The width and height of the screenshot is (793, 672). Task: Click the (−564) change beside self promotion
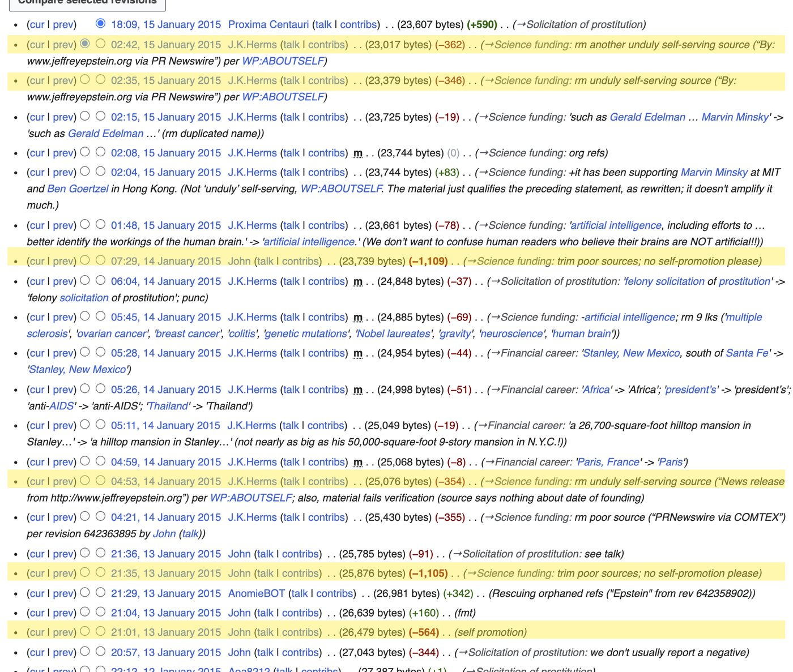point(424,632)
